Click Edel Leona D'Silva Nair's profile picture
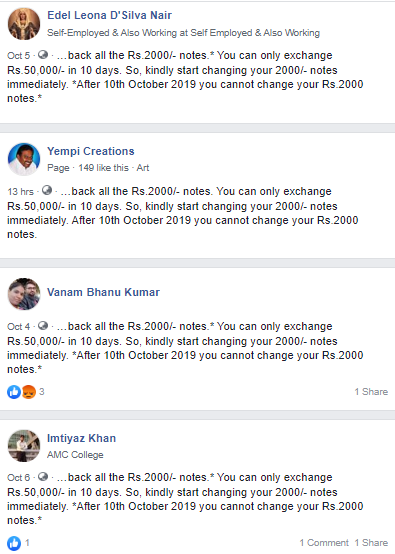The width and height of the screenshot is (395, 554). pyautogui.click(x=24, y=24)
